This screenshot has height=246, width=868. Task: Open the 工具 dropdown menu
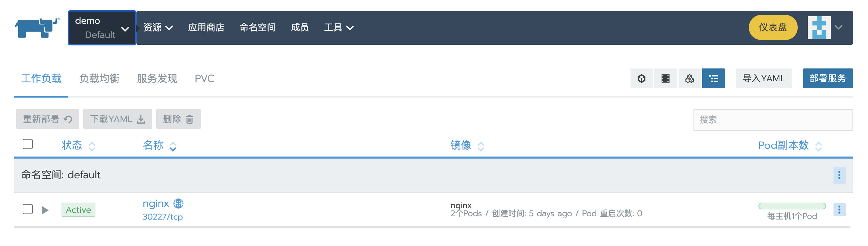pyautogui.click(x=339, y=27)
